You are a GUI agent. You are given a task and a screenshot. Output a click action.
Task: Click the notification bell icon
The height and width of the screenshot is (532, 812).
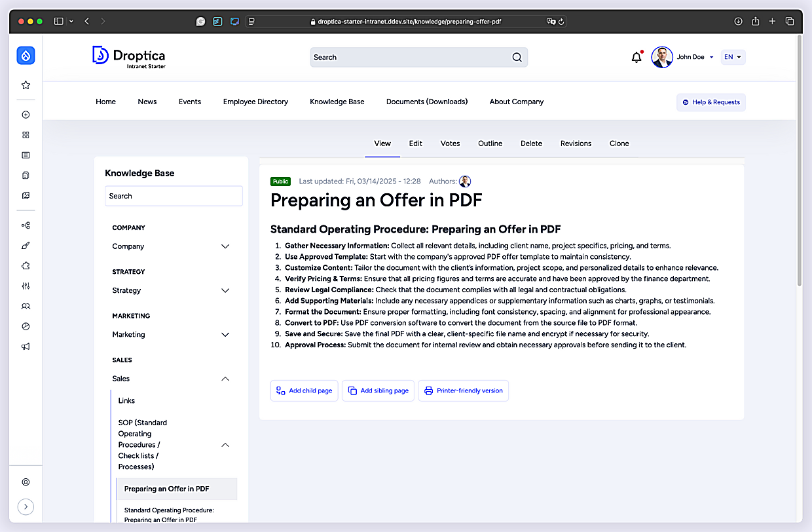click(637, 58)
